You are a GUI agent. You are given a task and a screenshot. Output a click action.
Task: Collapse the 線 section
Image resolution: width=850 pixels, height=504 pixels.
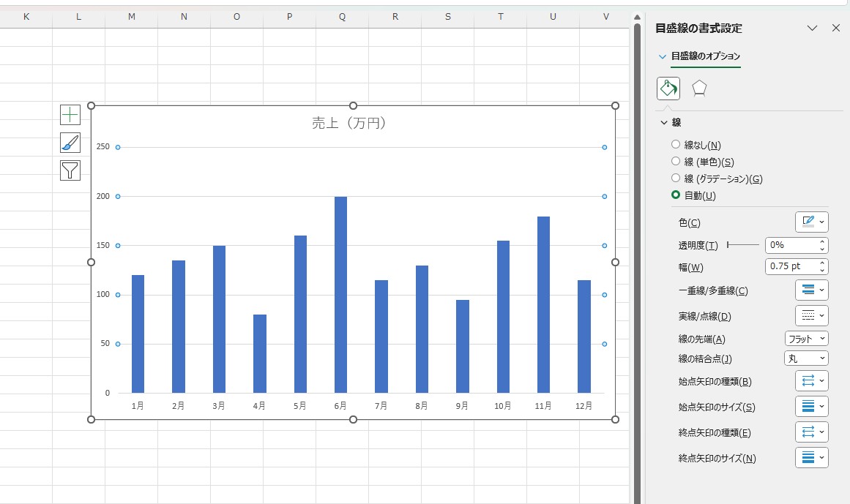click(664, 123)
